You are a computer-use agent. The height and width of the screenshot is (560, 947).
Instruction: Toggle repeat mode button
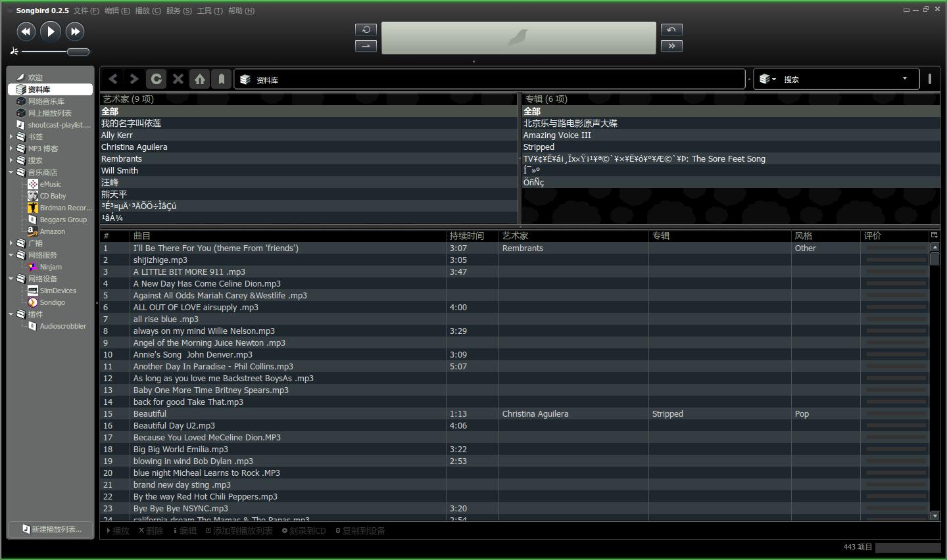[x=366, y=30]
